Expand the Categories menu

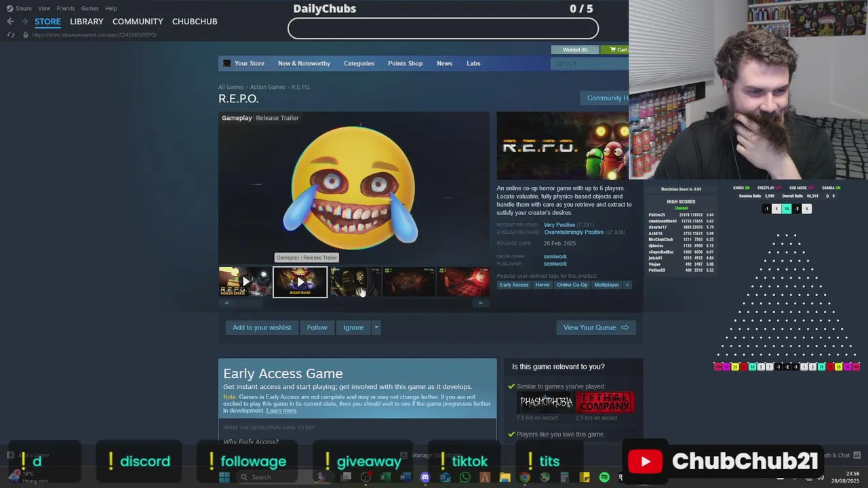pyautogui.click(x=359, y=63)
